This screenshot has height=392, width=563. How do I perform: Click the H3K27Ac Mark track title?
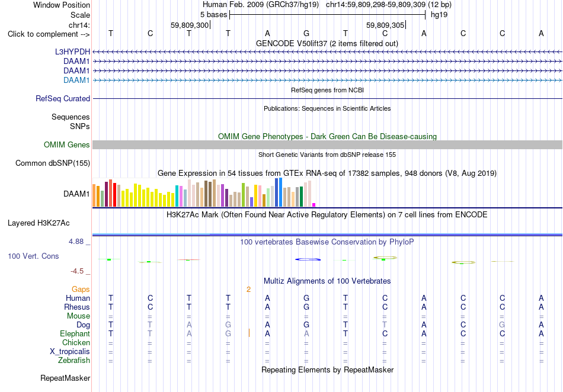[327, 215]
